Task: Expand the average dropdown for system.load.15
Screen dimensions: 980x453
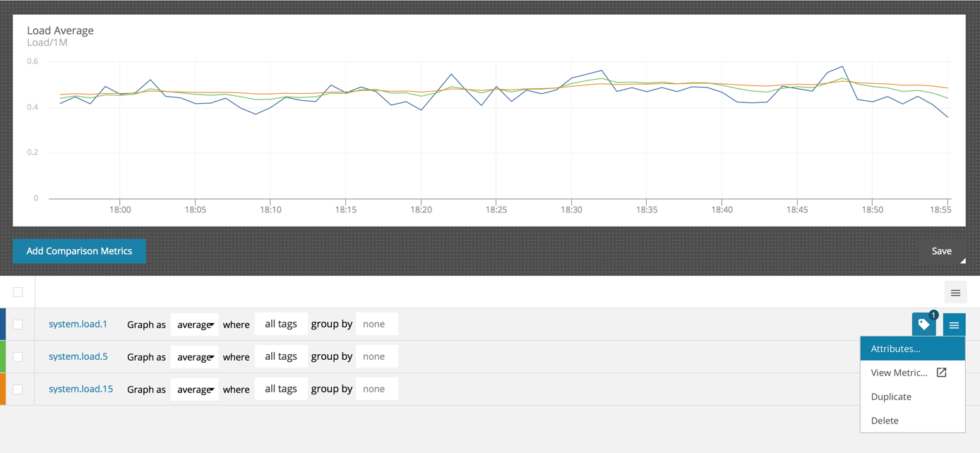Action: (x=195, y=389)
